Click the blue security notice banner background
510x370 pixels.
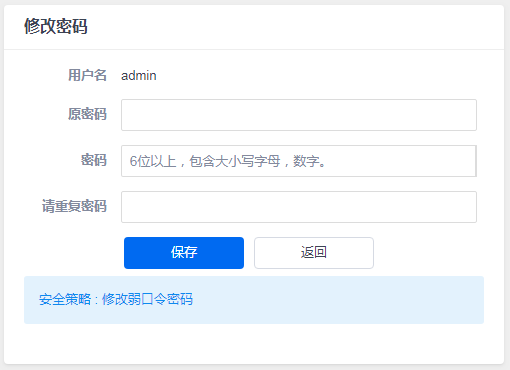point(333,300)
